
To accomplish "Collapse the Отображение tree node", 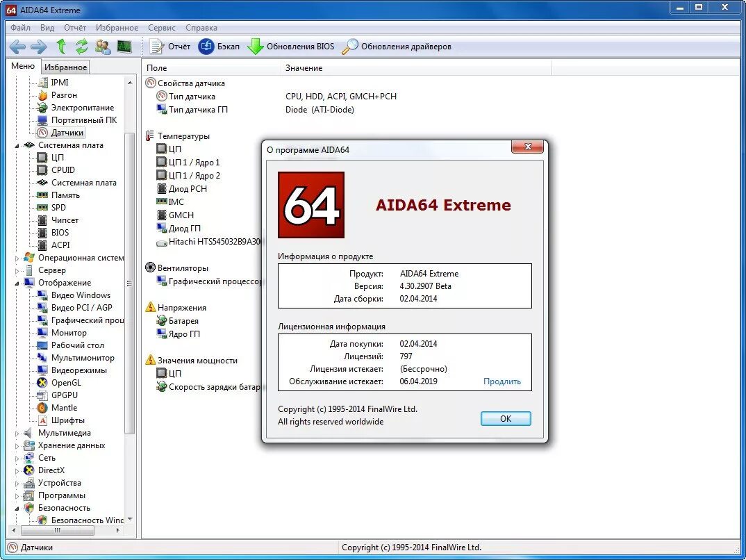I will pos(17,283).
